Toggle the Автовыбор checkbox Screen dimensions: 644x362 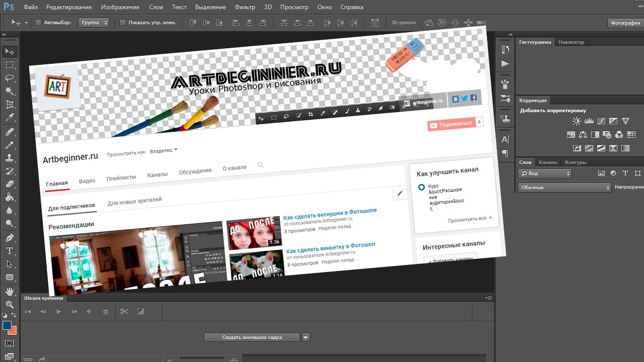pos(38,23)
